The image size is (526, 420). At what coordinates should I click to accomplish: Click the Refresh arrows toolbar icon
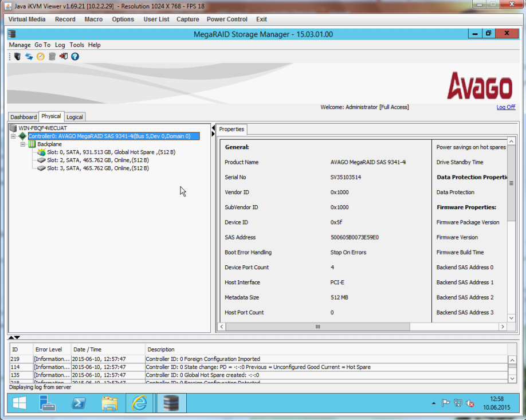(29, 56)
